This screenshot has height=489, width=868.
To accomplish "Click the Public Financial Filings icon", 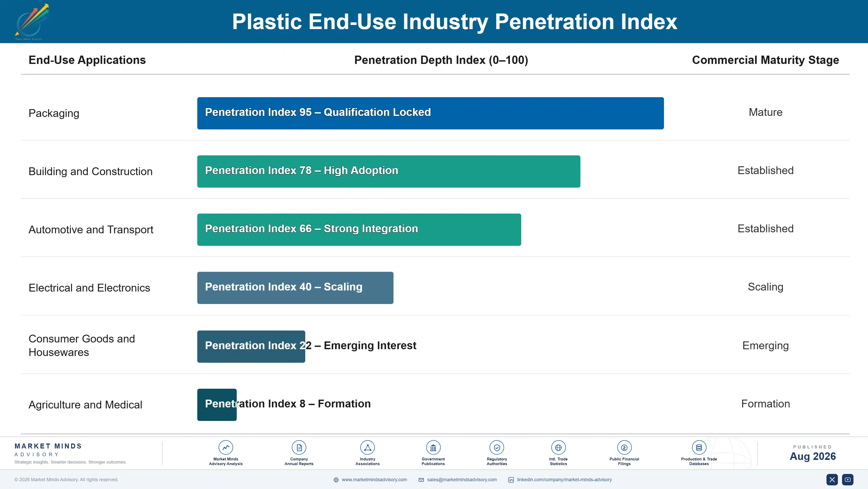I will point(624,447).
